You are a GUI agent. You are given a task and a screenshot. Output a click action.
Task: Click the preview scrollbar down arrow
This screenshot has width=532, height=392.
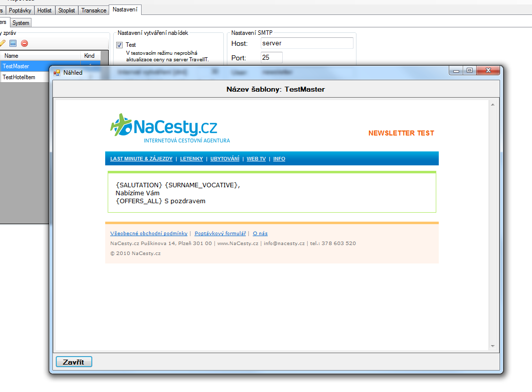click(x=493, y=346)
